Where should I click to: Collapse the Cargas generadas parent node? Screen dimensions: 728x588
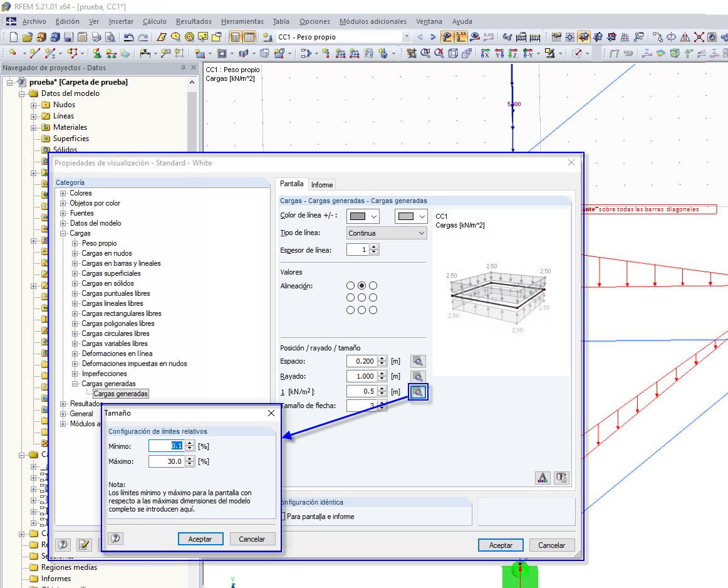click(x=75, y=384)
